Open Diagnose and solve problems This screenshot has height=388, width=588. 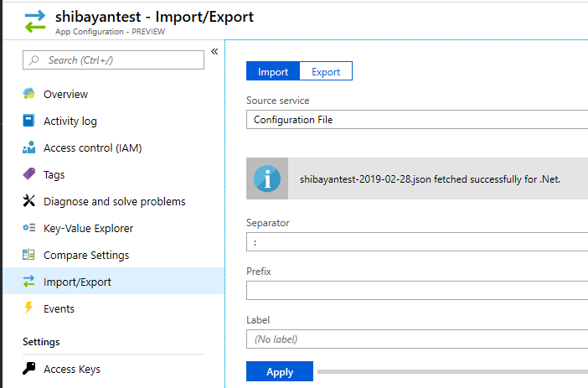pos(113,201)
